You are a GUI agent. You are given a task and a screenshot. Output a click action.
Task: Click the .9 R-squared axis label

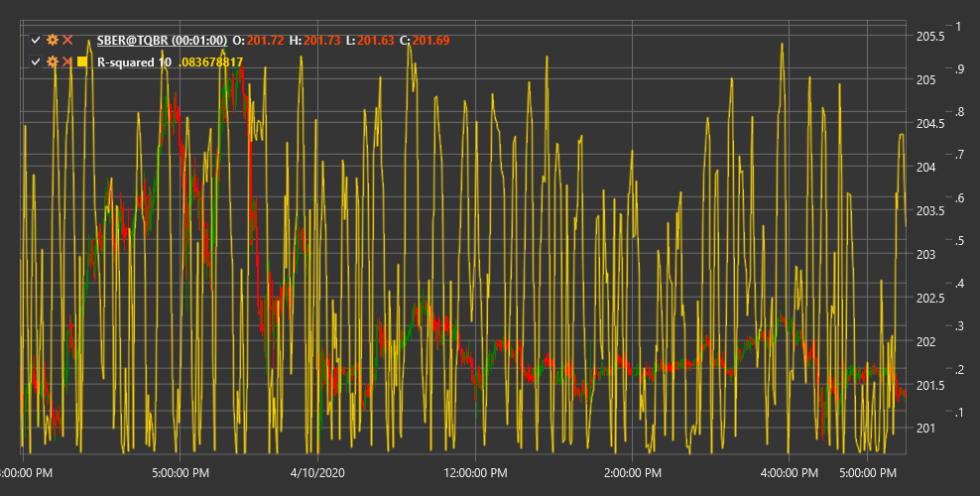[959, 69]
